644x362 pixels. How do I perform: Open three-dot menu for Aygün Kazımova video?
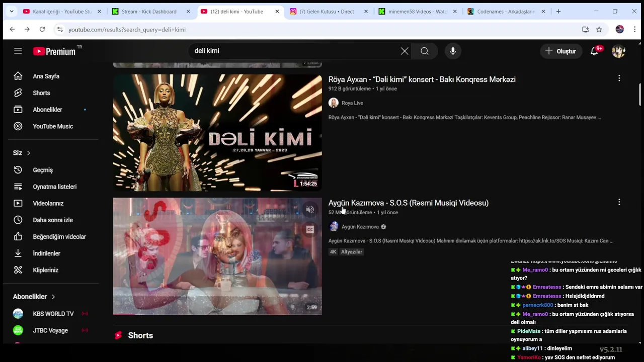pos(619,202)
